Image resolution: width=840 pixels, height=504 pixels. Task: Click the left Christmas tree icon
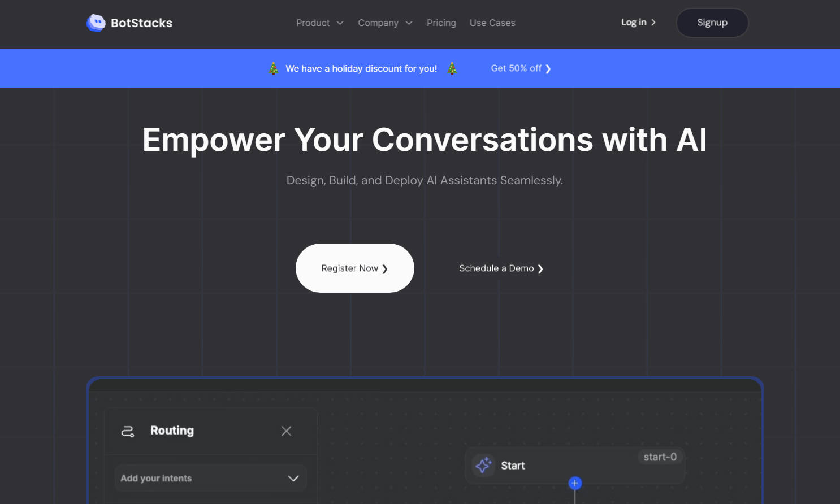(x=274, y=68)
